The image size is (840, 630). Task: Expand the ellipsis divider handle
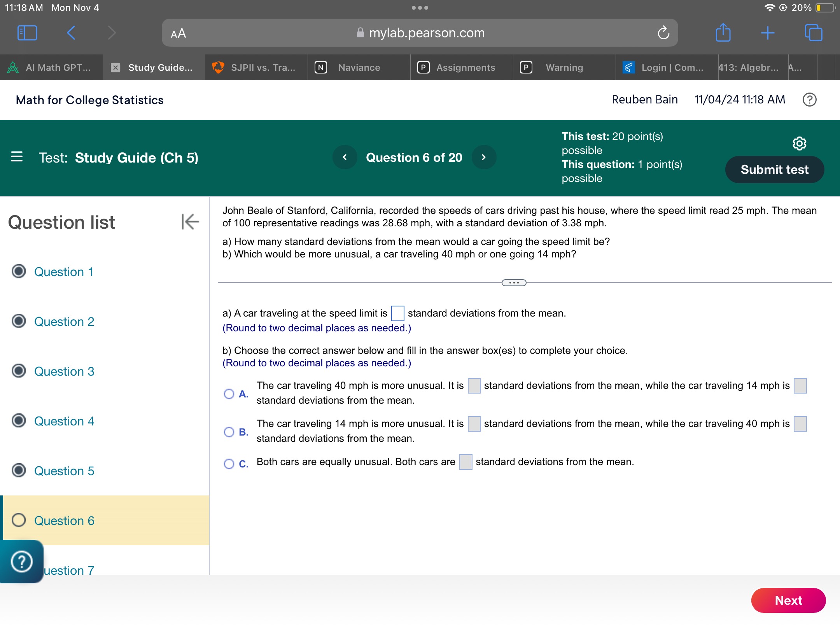pyautogui.click(x=514, y=283)
